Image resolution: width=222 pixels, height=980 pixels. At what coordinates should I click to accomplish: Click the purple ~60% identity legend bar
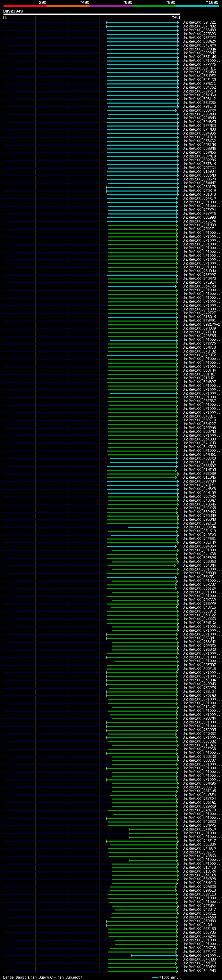tap(111, 6)
